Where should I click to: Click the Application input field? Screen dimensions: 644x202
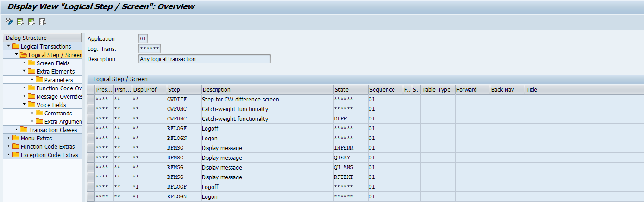[143, 38]
